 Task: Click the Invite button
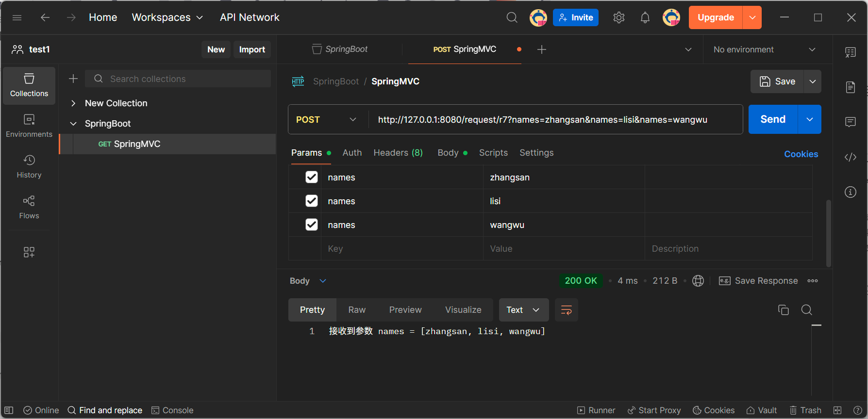point(576,17)
